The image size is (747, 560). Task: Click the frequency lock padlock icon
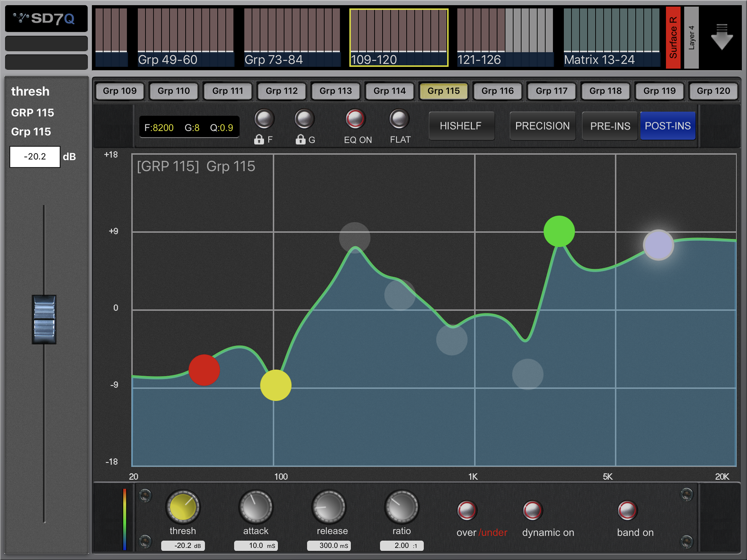pos(259,139)
